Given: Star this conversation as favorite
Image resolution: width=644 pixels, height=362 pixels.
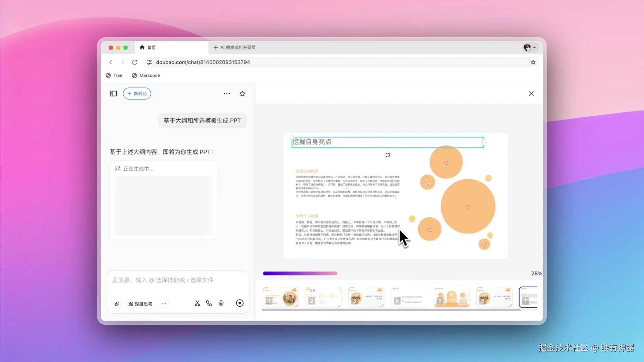Looking at the screenshot, I should pyautogui.click(x=242, y=94).
